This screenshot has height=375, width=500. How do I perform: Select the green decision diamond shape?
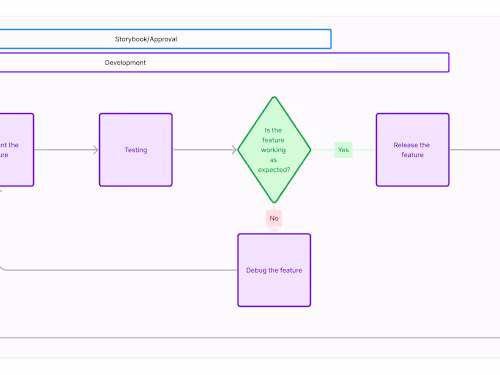click(x=274, y=150)
